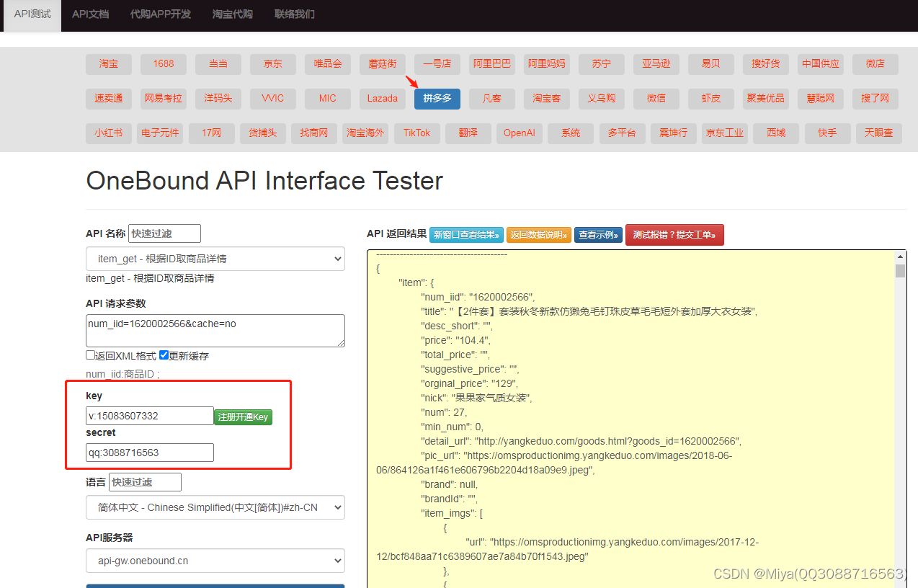Choose the 网易考拉 platform

tap(164, 98)
